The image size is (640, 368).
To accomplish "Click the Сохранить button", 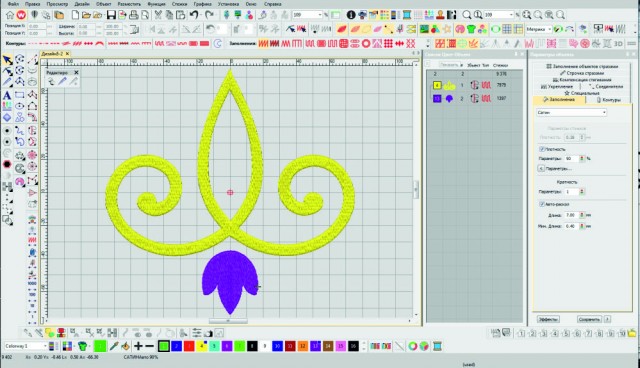I will pyautogui.click(x=589, y=319).
